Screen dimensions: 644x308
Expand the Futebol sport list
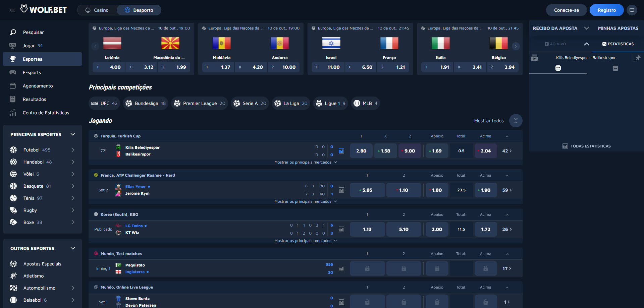pos(73,150)
